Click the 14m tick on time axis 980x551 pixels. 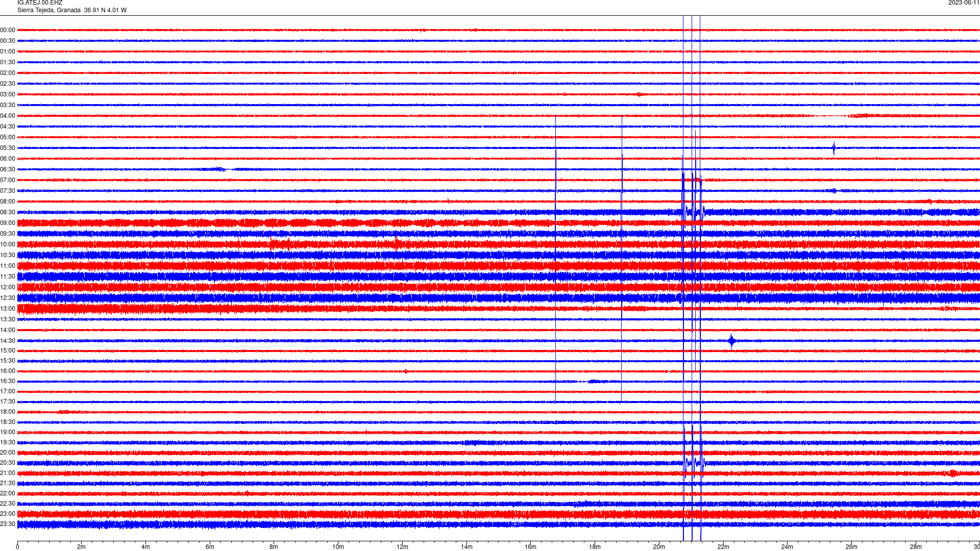[467, 547]
